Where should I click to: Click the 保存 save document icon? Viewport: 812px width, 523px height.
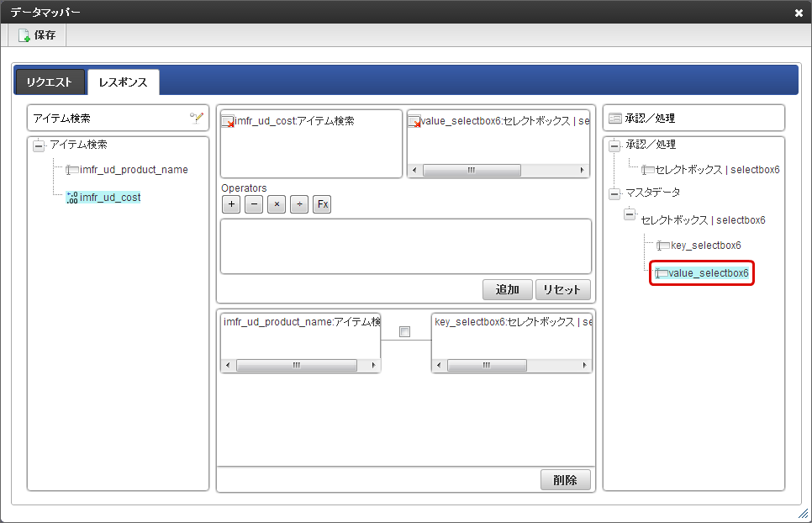click(24, 35)
